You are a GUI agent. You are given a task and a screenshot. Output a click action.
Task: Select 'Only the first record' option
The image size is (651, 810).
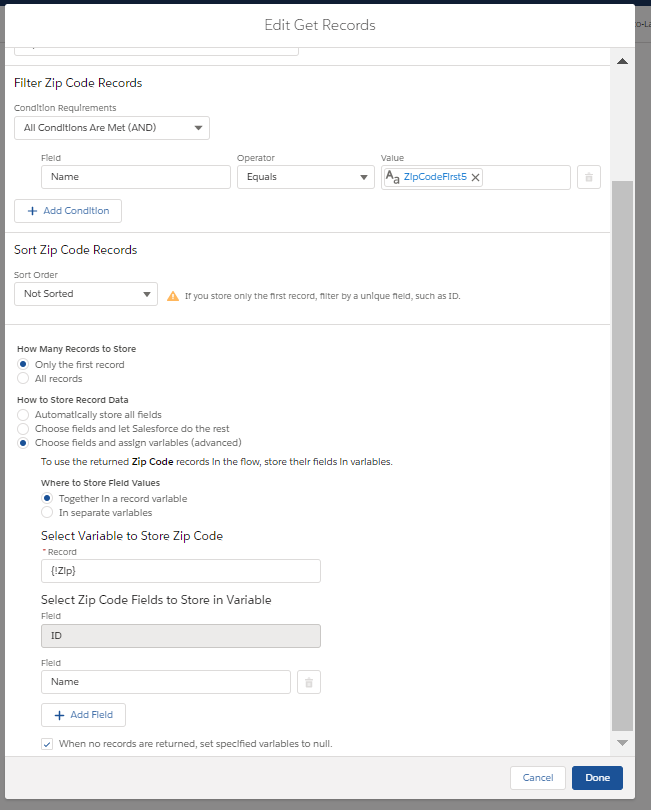coord(24,365)
